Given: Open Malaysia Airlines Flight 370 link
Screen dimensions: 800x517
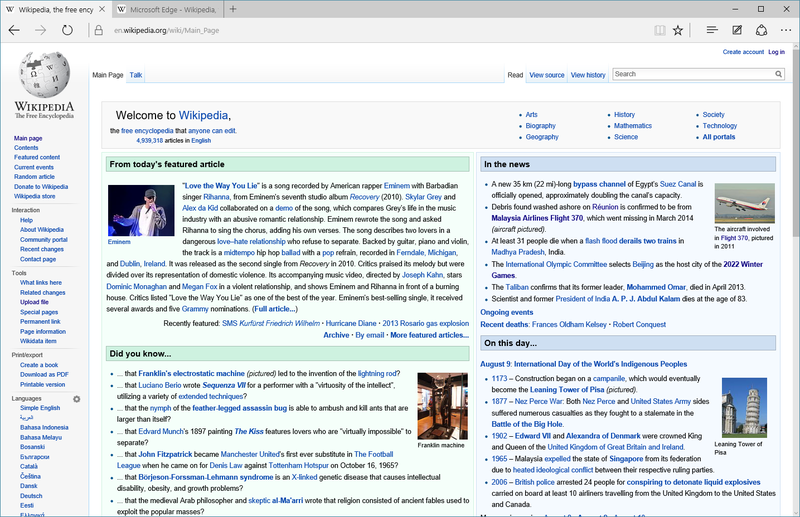Looking at the screenshot, I should pos(537,218).
